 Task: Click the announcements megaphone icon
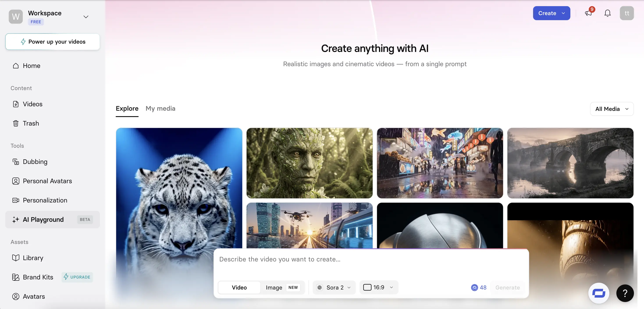(588, 13)
